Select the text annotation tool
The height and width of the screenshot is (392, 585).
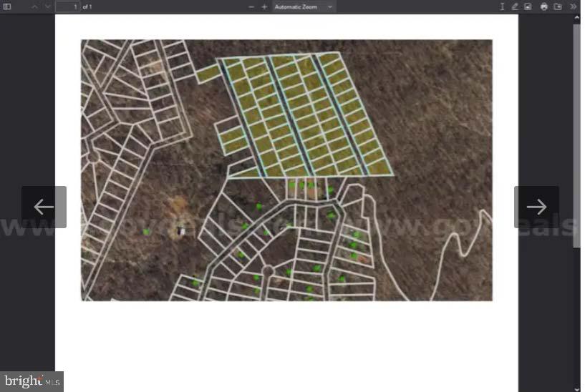point(502,6)
